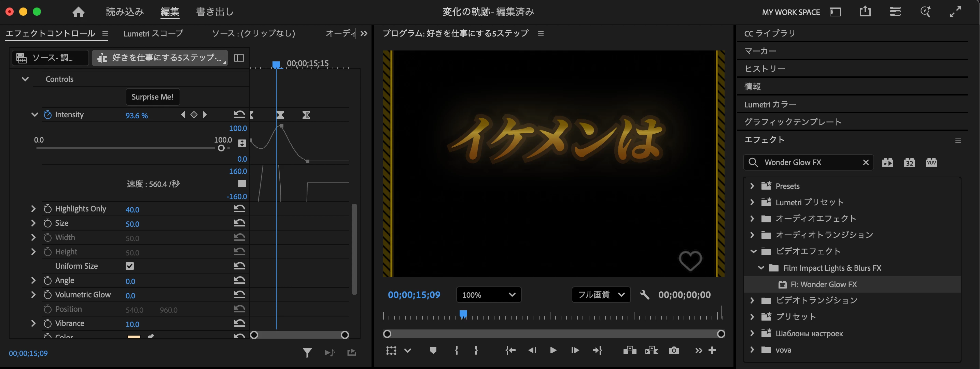The width and height of the screenshot is (980, 369).
Task: Expand the Presets effects folder
Action: 752,186
